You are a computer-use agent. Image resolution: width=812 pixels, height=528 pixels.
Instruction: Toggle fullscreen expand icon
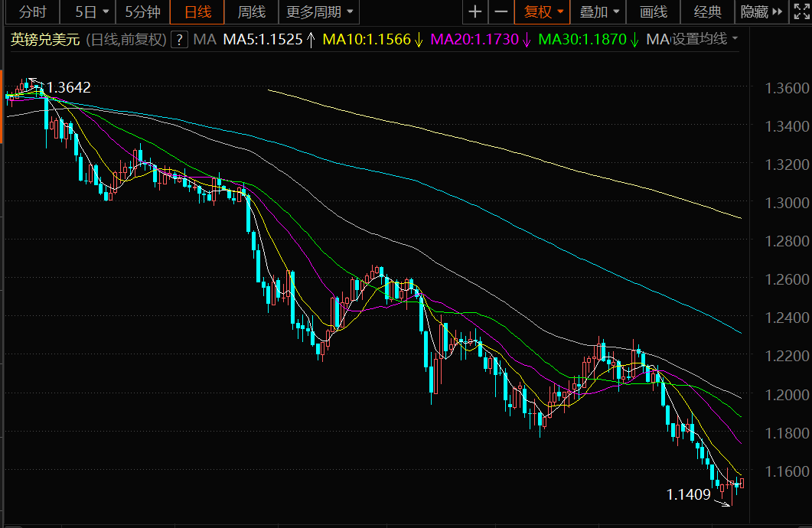[801, 12]
